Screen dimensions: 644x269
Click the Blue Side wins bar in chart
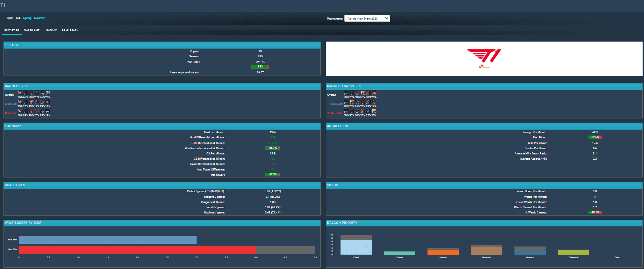pyautogui.click(x=108, y=240)
